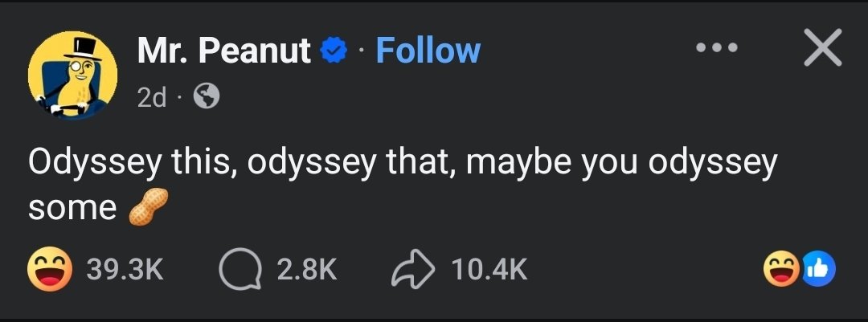Image resolution: width=868 pixels, height=322 pixels.
Task: Open comments via the speech bubble icon
Action: (x=240, y=270)
